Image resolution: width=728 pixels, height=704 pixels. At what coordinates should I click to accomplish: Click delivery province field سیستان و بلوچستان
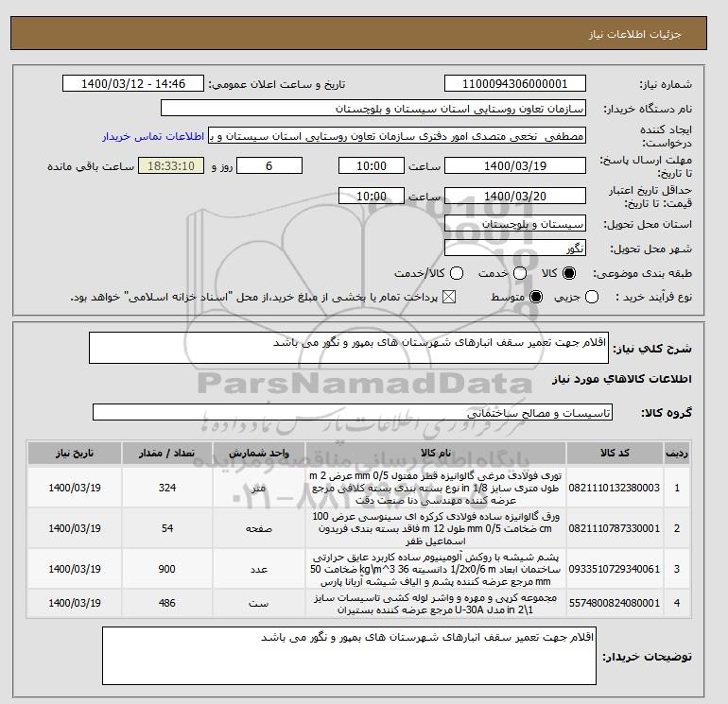[515, 224]
